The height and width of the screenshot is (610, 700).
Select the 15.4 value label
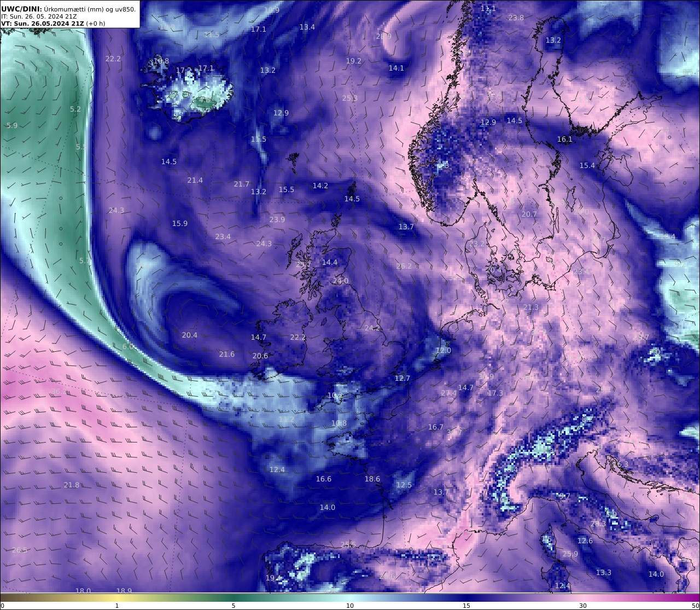click(x=587, y=166)
